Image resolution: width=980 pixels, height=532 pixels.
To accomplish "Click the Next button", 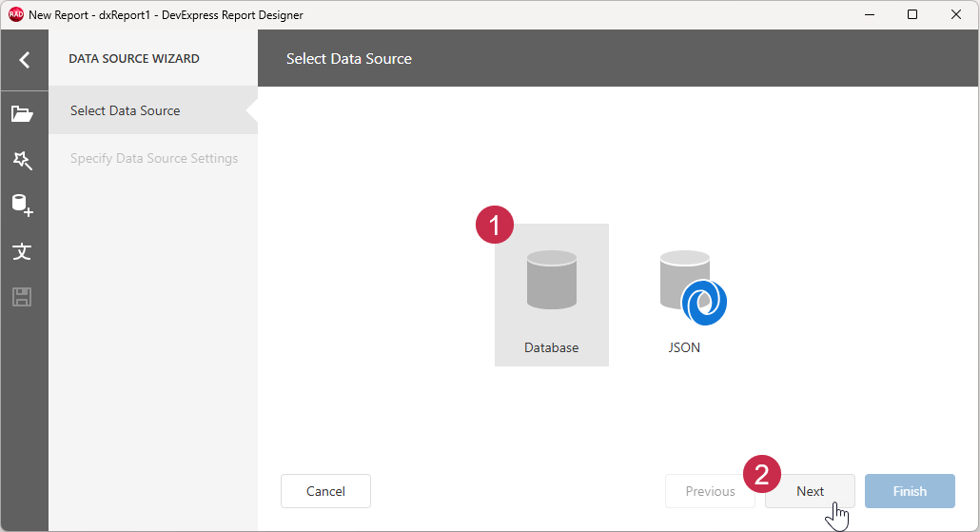I will [810, 491].
